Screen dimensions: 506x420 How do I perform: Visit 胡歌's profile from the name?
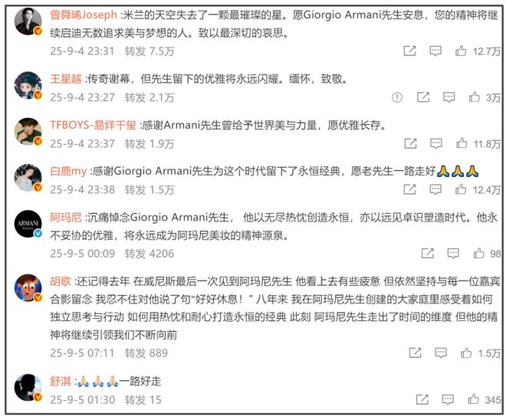coord(61,281)
